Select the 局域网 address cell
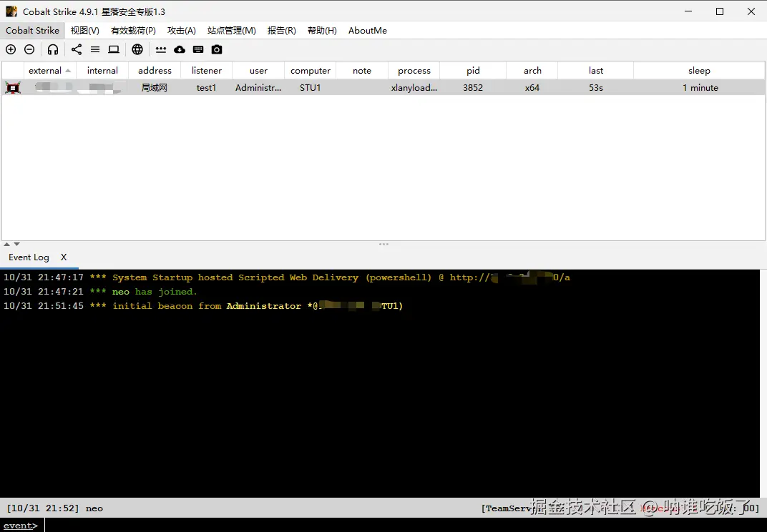 155,87
